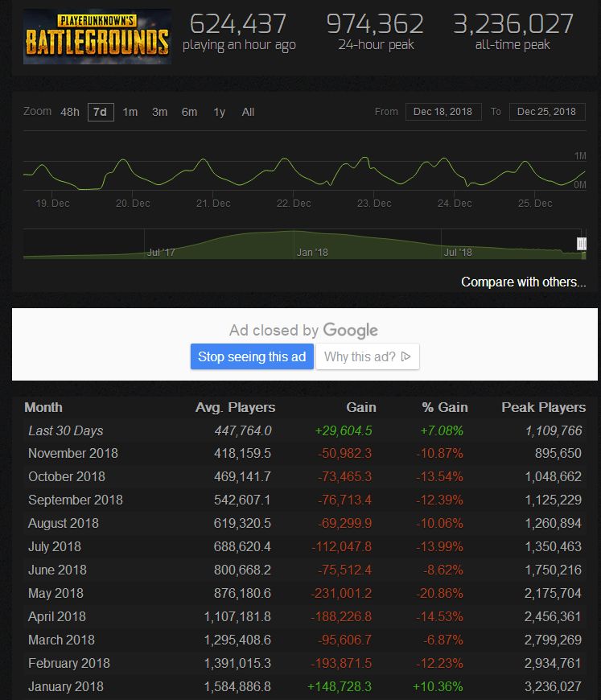This screenshot has height=700, width=601.
Task: Click the April average 1,107,181.8
Action: pyautogui.click(x=237, y=616)
